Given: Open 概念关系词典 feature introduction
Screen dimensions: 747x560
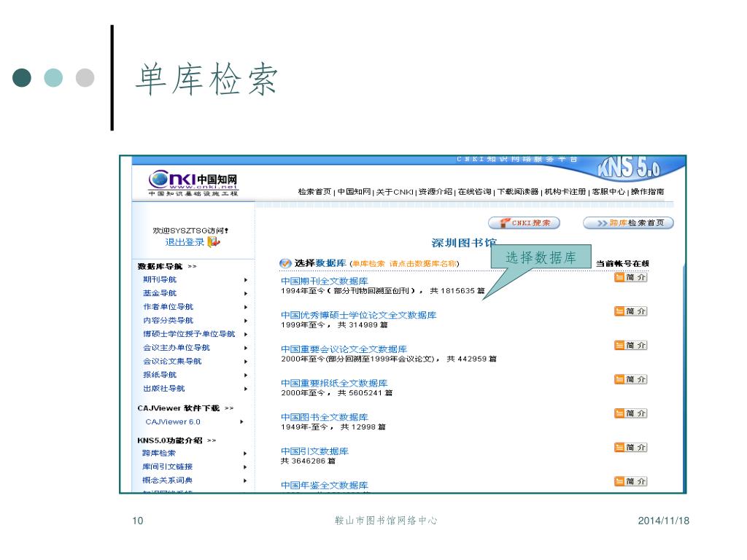Looking at the screenshot, I should [167, 480].
